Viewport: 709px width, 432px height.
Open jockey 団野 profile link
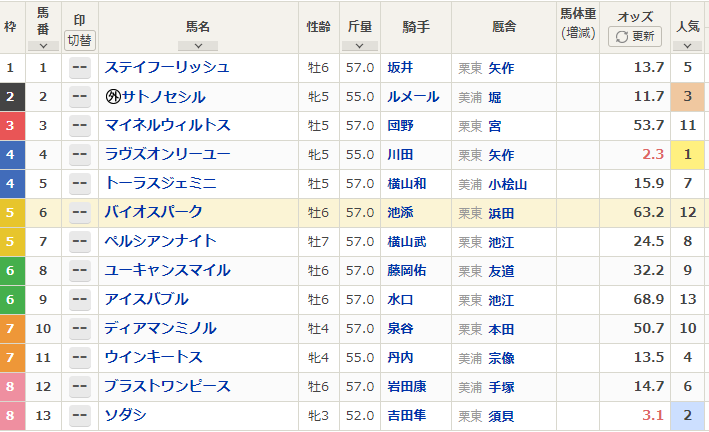point(400,125)
